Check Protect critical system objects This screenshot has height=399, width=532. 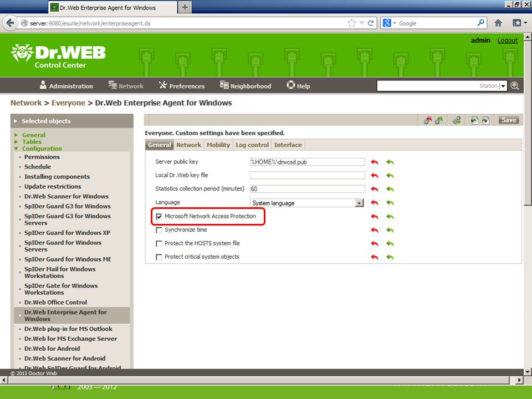tap(159, 257)
